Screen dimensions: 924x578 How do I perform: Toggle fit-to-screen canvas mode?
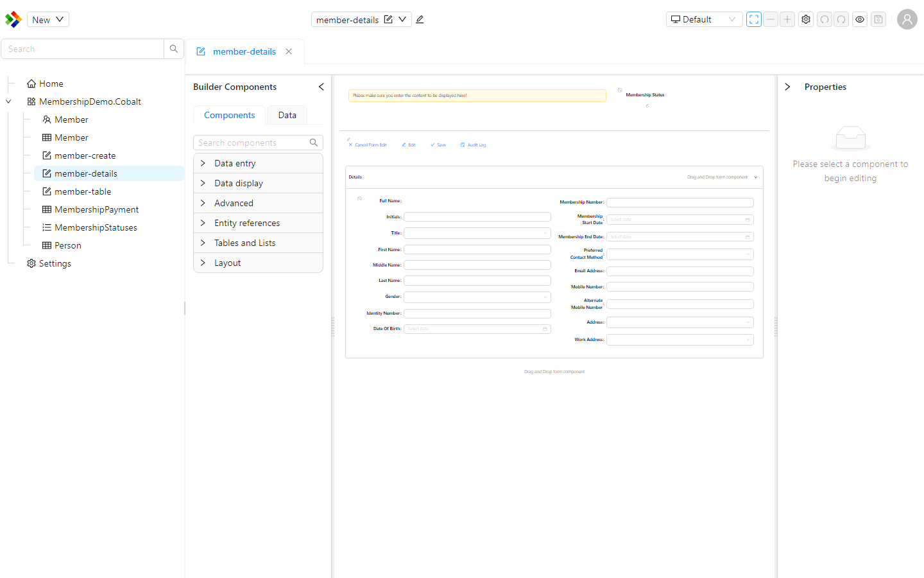tap(754, 19)
